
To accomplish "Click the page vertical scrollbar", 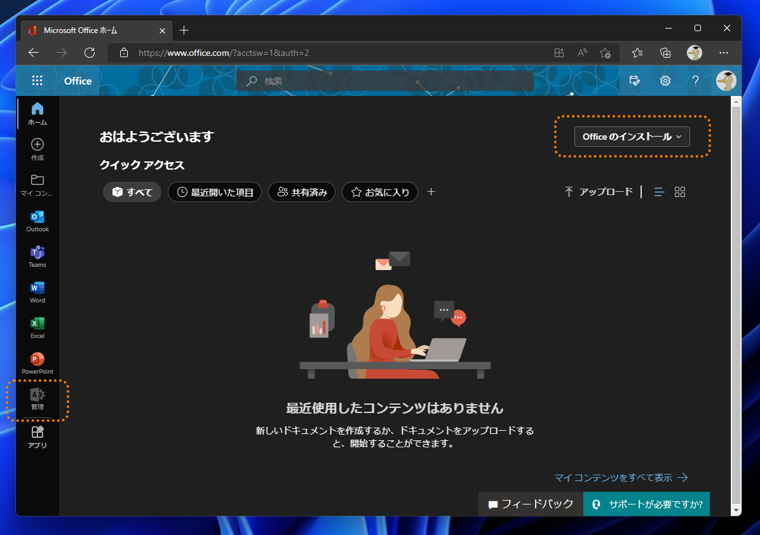I will [x=736, y=305].
